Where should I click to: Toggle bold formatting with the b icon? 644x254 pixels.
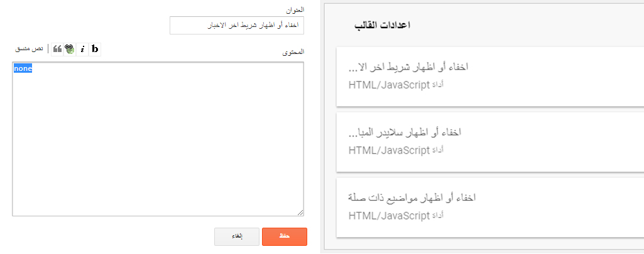click(95, 49)
